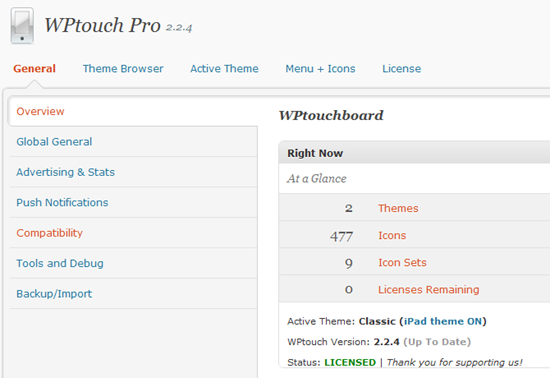The image size is (550, 378).
Task: Switch to the General tab
Action: [x=34, y=69]
